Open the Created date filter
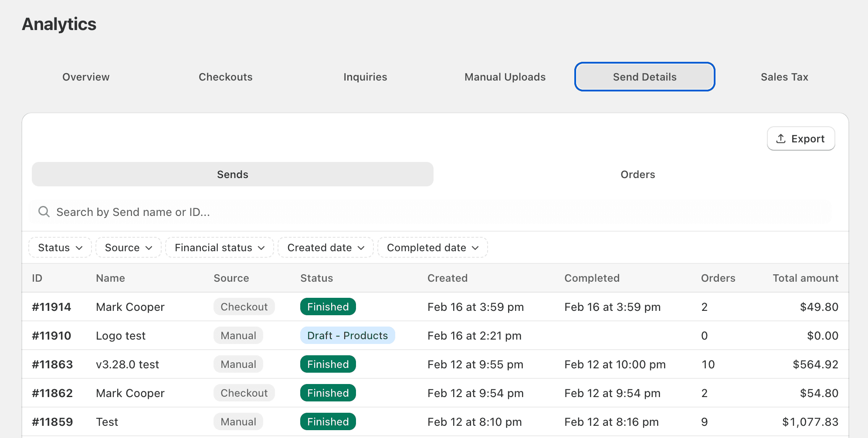This screenshot has width=868, height=438. click(325, 247)
